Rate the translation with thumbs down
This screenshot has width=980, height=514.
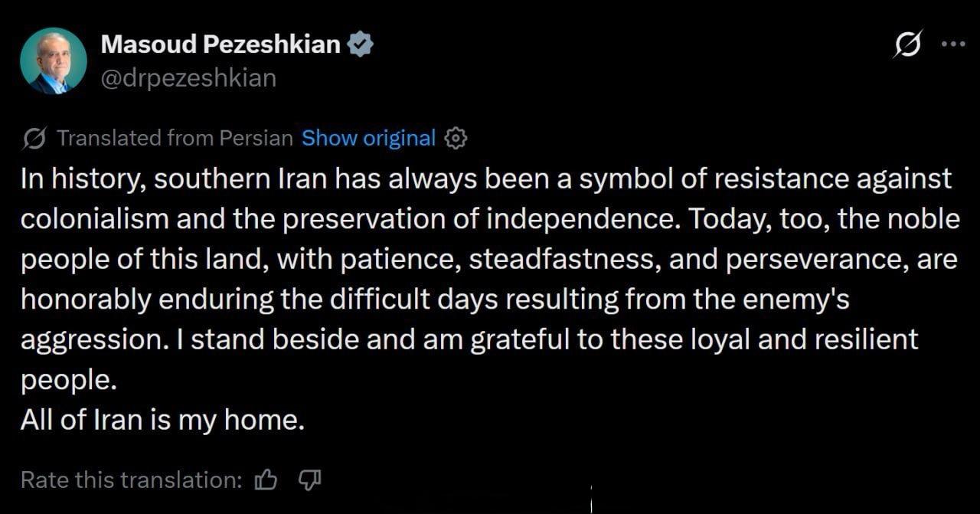click(309, 480)
